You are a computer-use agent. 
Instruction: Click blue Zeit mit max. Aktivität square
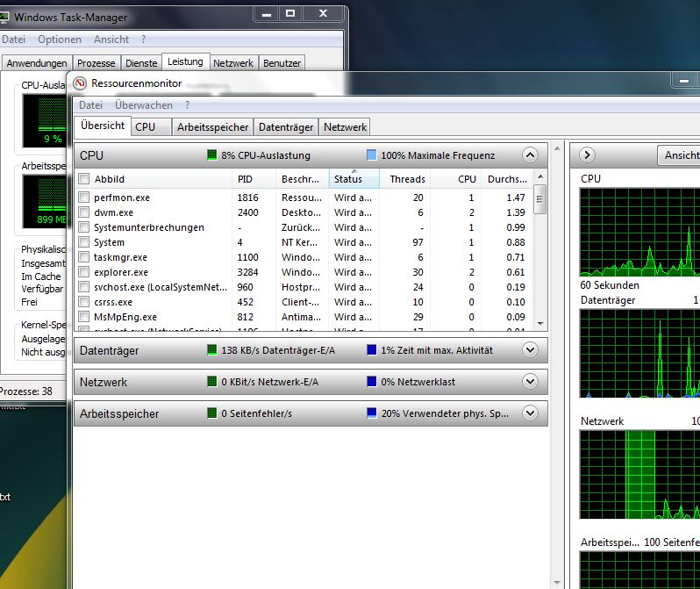click(371, 350)
